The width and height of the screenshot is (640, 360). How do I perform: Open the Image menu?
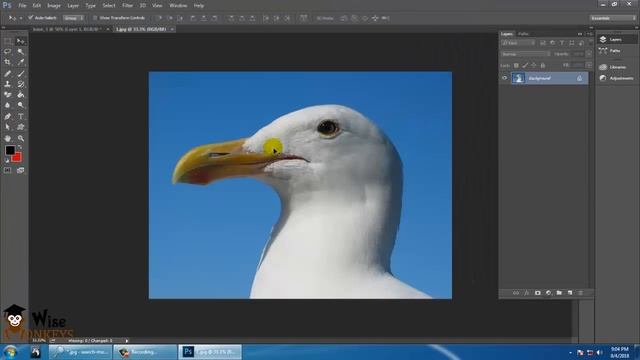pyautogui.click(x=53, y=6)
